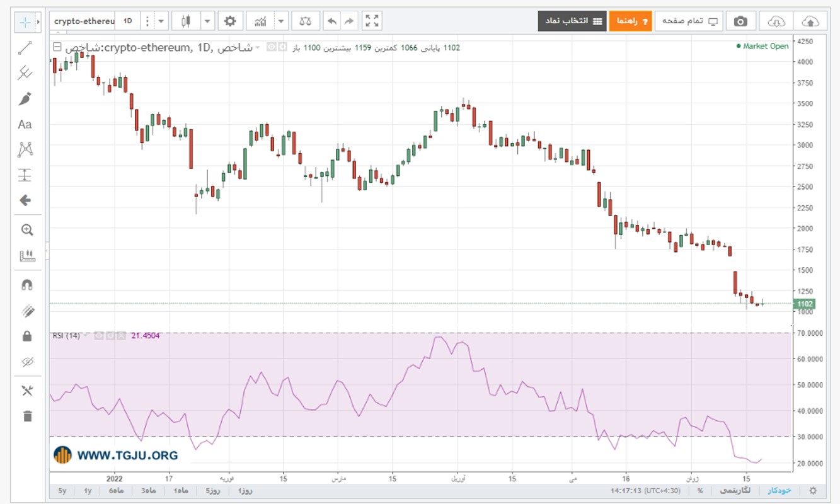840x504 pixels.
Task: Expand the chart style dropdown arrow
Action: [208, 21]
